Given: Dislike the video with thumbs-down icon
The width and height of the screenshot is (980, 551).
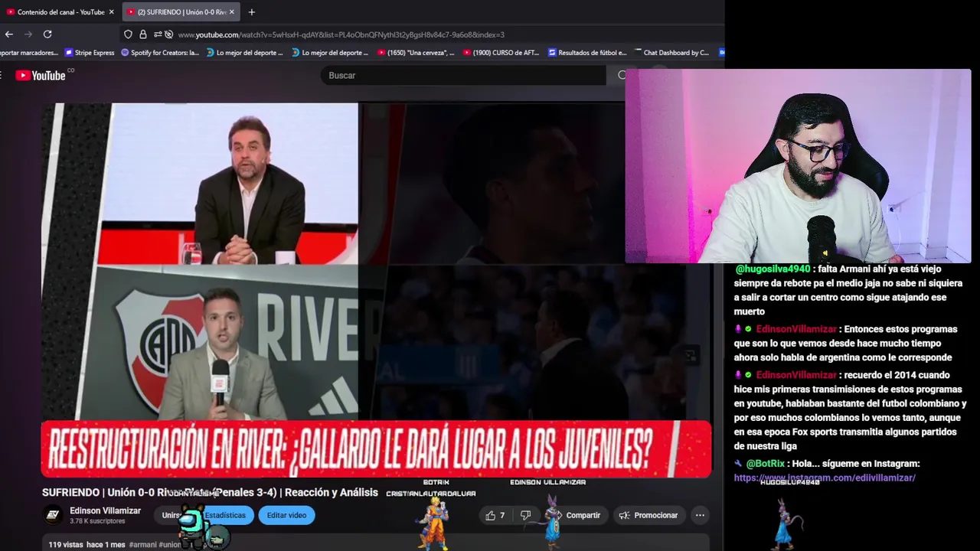Looking at the screenshot, I should (525, 515).
